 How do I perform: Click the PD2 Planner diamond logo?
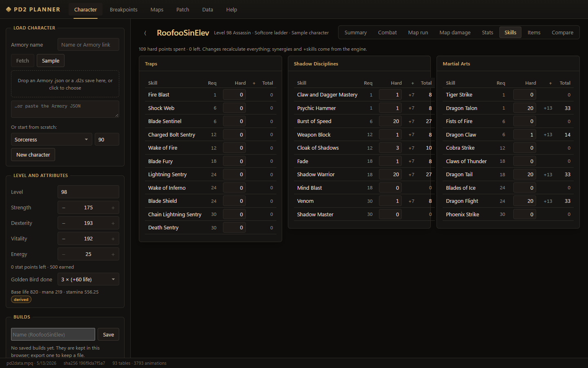click(x=9, y=9)
